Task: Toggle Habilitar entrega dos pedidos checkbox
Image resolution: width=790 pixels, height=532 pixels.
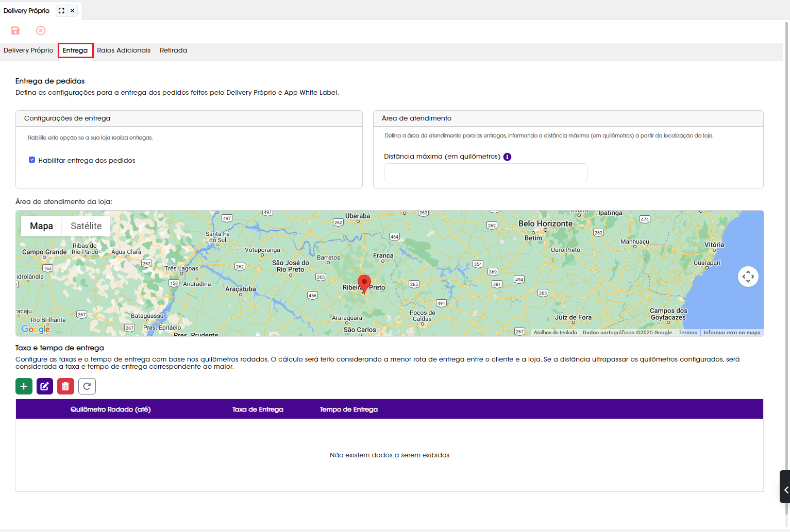Action: pyautogui.click(x=32, y=160)
